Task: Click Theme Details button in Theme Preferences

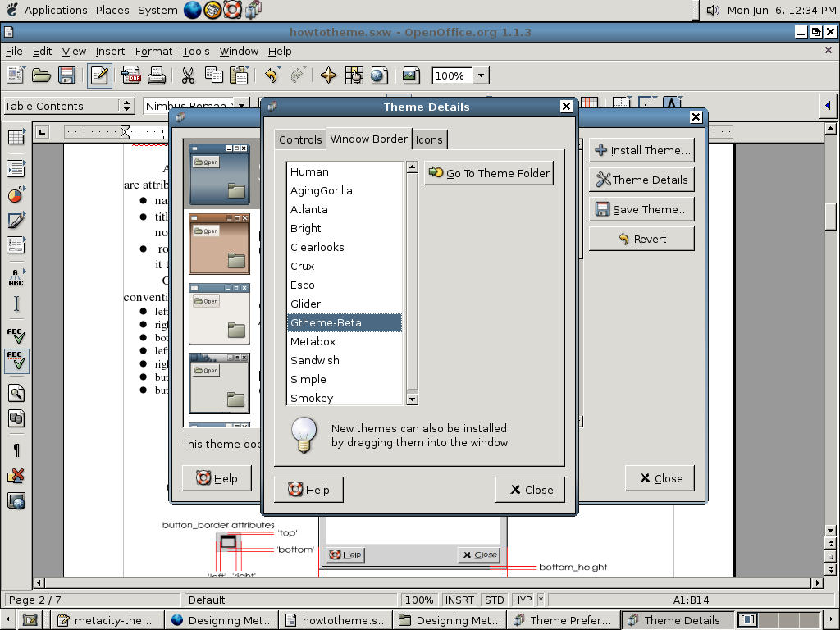Action: [641, 180]
